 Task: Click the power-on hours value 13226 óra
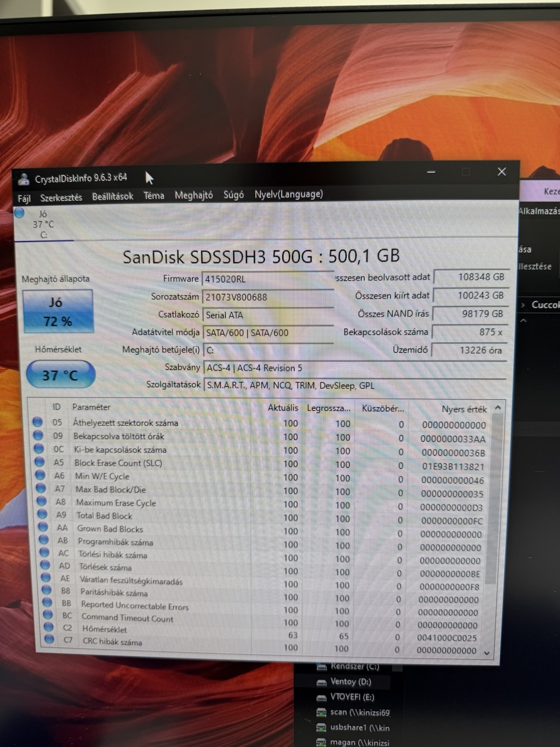click(x=469, y=350)
